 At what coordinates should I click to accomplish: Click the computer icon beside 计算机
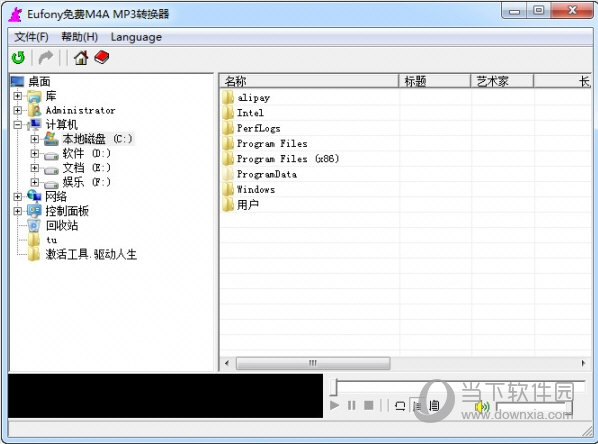(35, 124)
